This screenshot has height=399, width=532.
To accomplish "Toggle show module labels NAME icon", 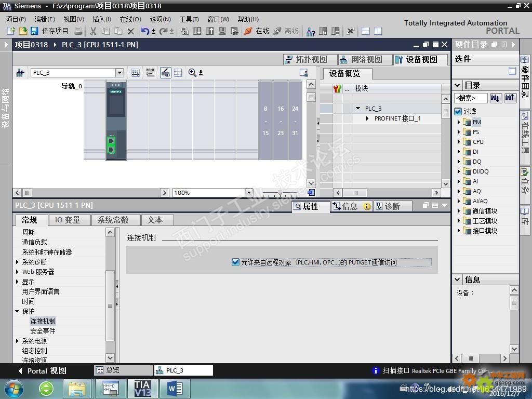I will point(150,73).
